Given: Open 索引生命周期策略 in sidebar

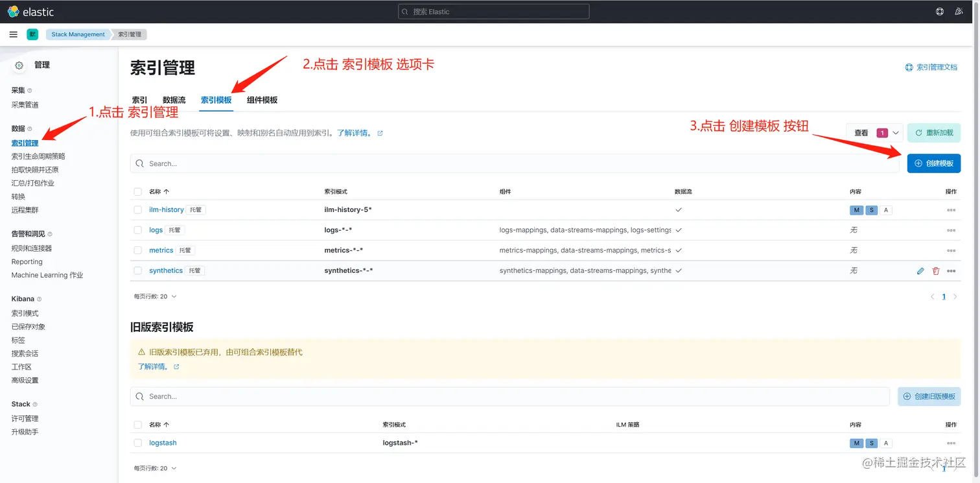Looking at the screenshot, I should click(x=38, y=156).
